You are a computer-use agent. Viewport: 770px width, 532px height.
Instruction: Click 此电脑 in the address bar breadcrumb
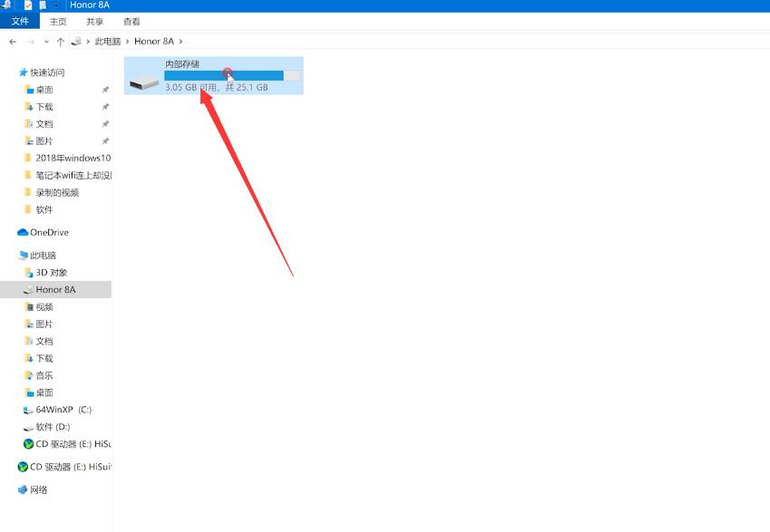[x=108, y=41]
